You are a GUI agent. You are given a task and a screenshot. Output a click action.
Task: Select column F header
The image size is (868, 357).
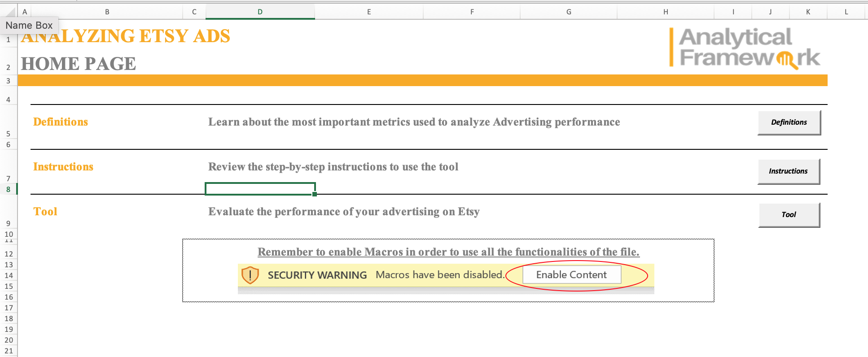click(472, 12)
